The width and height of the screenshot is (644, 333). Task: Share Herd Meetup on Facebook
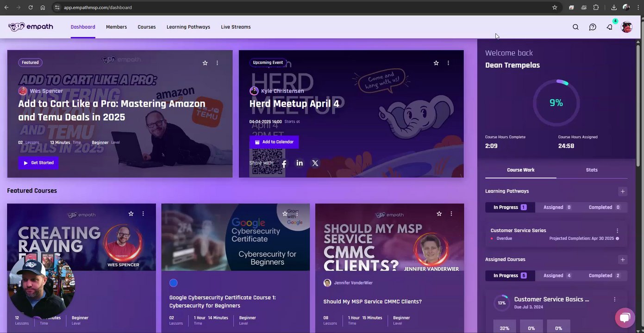(284, 163)
